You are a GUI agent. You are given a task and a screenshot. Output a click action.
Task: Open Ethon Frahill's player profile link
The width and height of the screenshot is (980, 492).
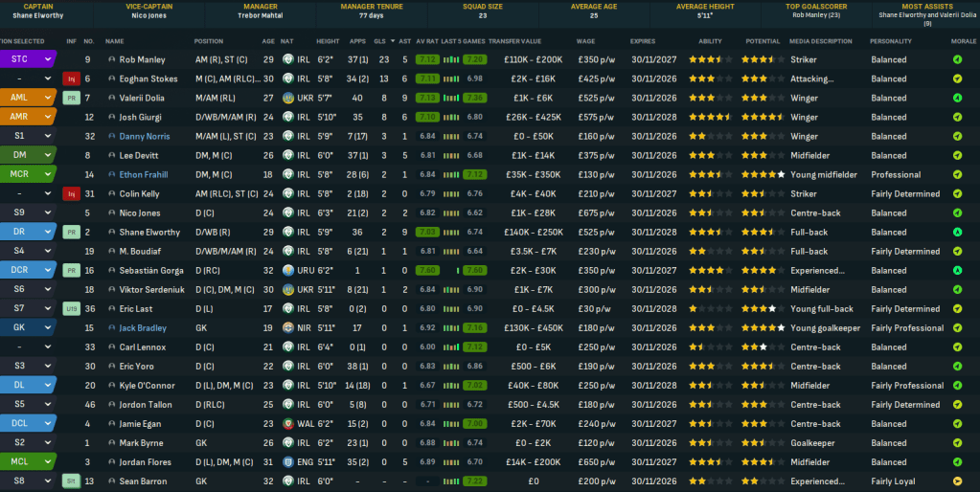point(146,174)
